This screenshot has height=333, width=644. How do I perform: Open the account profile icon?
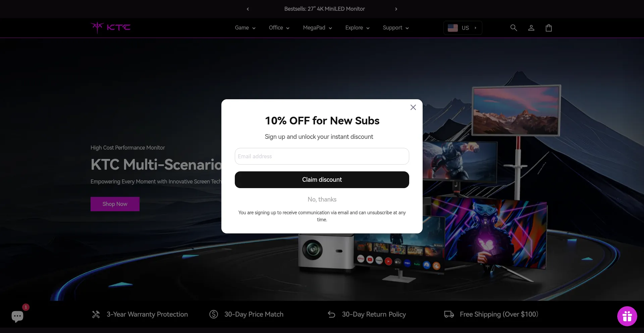[531, 28]
